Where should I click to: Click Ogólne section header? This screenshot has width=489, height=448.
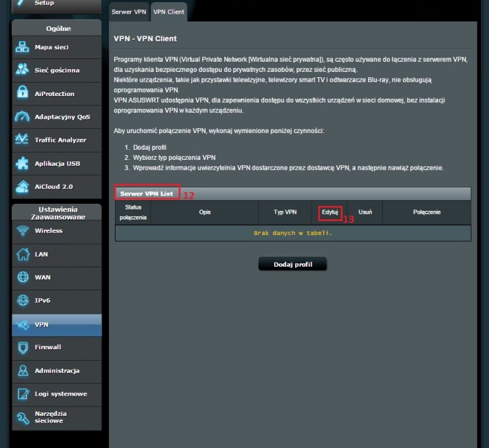tap(56, 28)
